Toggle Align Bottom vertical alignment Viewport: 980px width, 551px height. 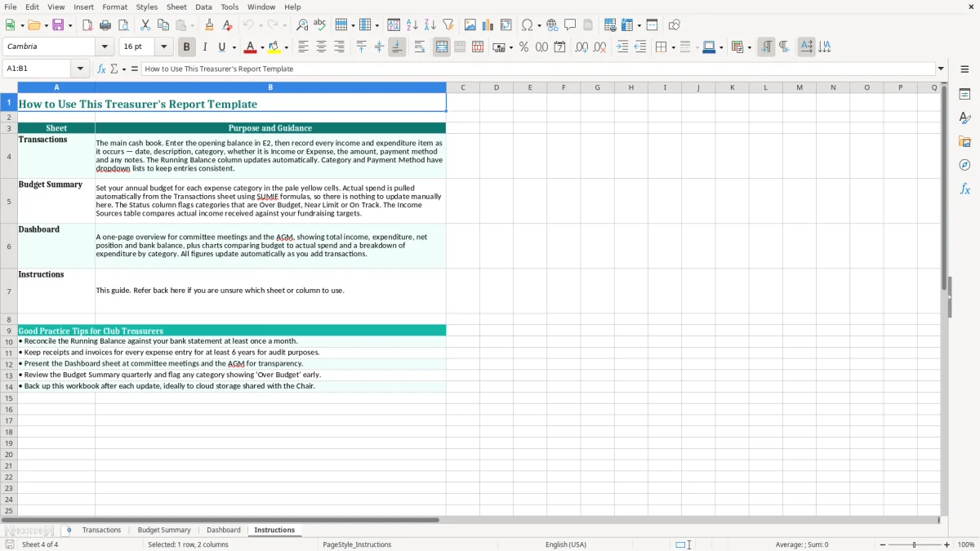397,47
